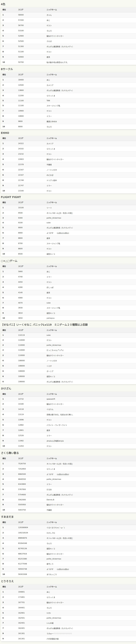This screenshot has height=644, width=136.
Task: Select nickname 魔道士ゆめみ
Action: 51,122
